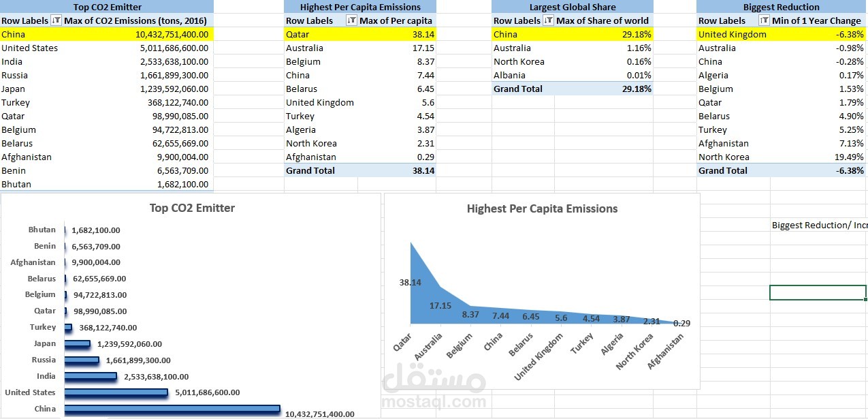Click the 38.14 data label in the area chart
This screenshot has width=868, height=419.
411,282
